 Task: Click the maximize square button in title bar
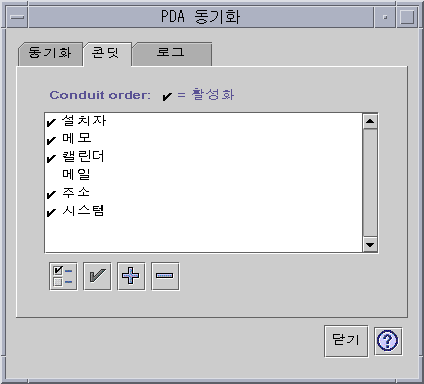407,17
